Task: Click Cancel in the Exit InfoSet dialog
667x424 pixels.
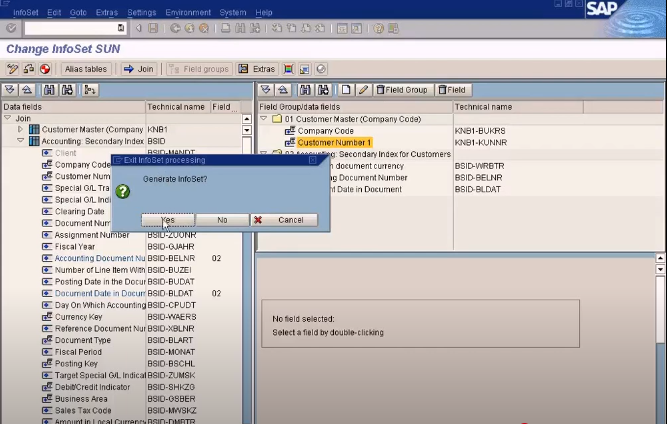Action: (284, 220)
